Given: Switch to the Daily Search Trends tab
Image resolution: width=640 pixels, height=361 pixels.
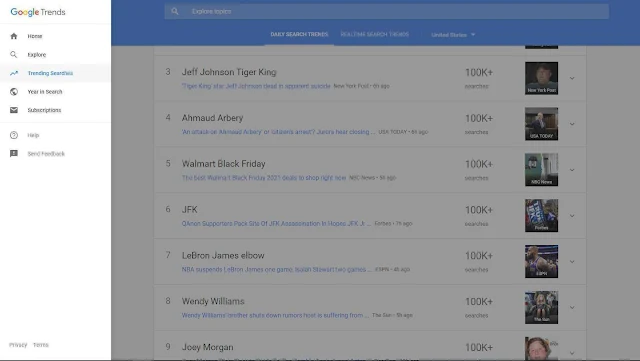Looking at the screenshot, I should click(x=299, y=34).
